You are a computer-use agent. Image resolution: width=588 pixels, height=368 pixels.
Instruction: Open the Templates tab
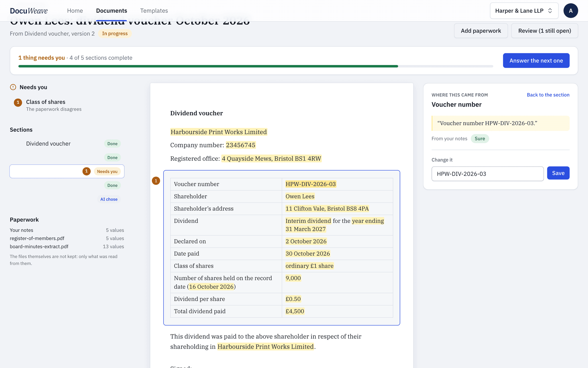pos(154,11)
